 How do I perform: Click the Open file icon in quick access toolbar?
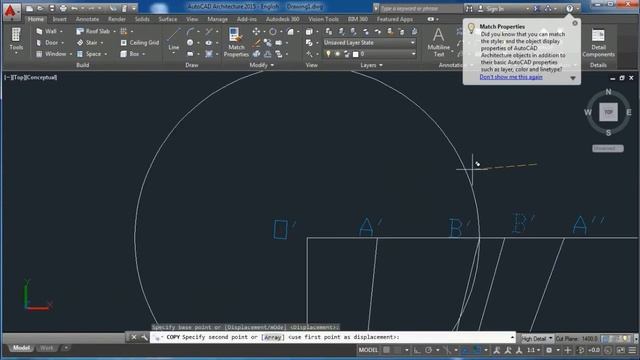(x=40, y=8)
